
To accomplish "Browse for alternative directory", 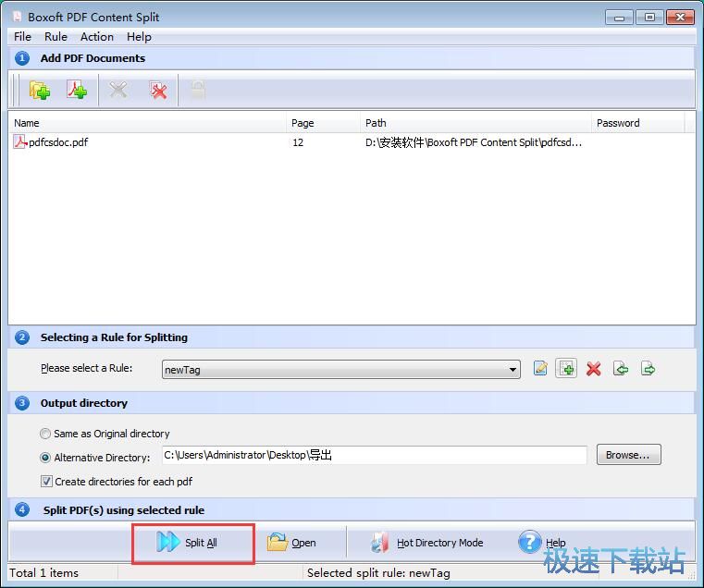I will (x=628, y=455).
